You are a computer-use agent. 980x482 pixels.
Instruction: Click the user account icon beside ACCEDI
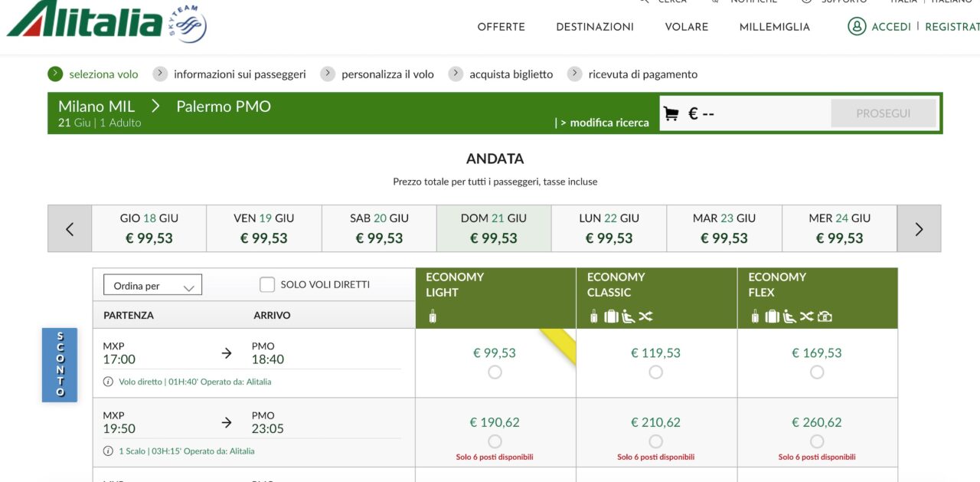pos(856,26)
